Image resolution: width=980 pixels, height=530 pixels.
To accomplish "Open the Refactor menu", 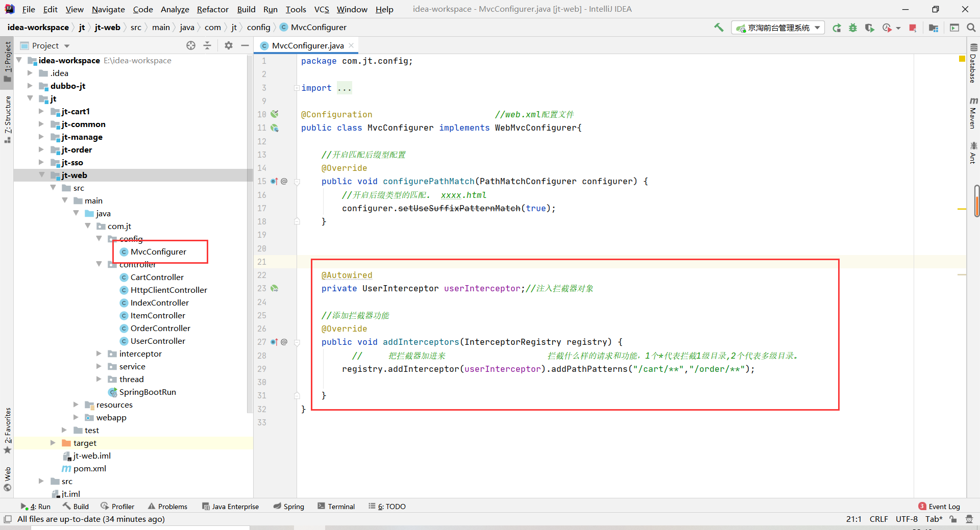I will coord(212,9).
